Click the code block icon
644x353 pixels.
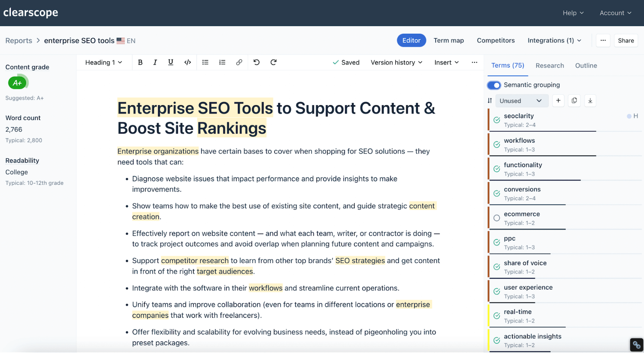tap(188, 62)
